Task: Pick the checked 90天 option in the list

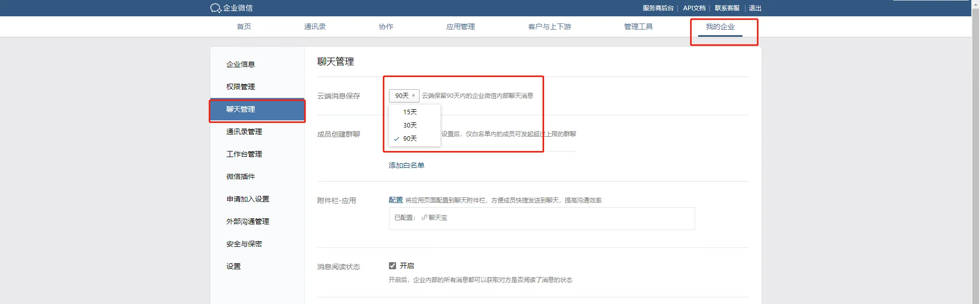Action: click(x=414, y=139)
